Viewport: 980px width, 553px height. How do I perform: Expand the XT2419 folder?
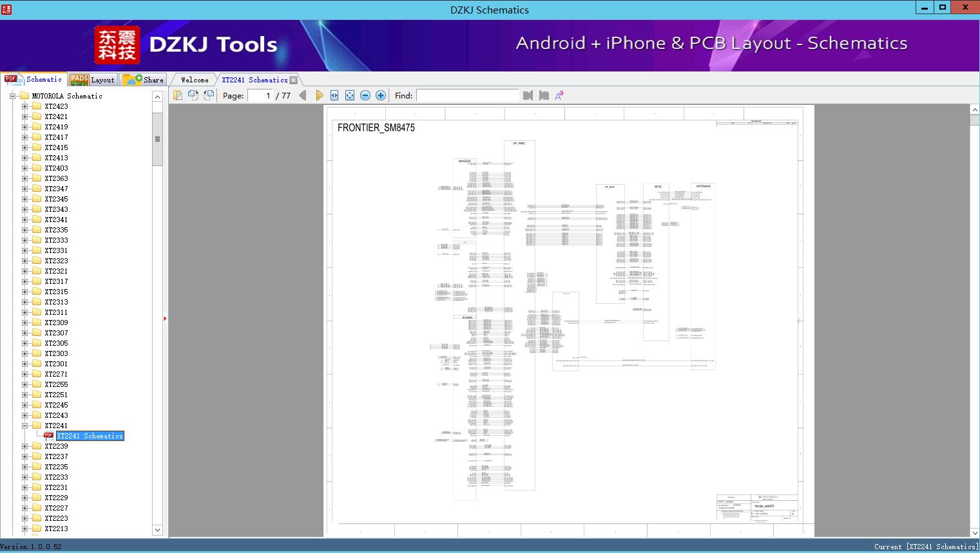point(25,127)
